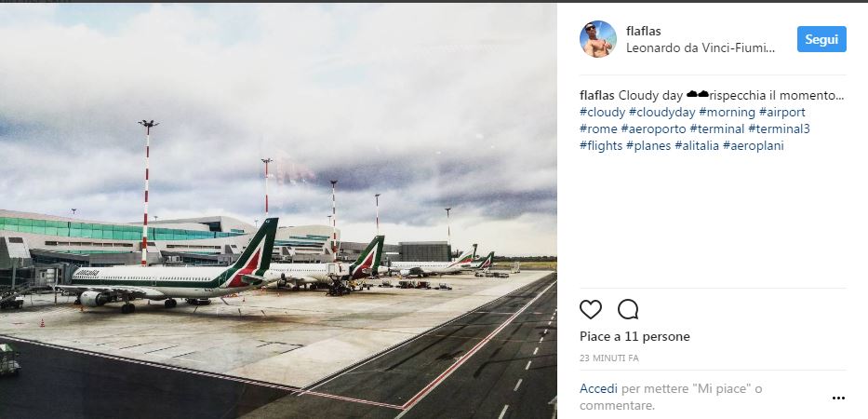This screenshot has height=419, width=868.
Task: Open flaflas username in the caption
Action: coord(596,95)
